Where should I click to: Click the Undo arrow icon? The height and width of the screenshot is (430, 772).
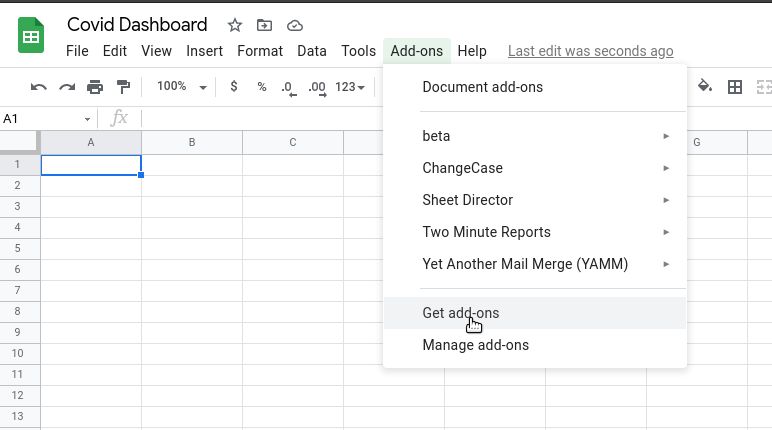coord(38,88)
